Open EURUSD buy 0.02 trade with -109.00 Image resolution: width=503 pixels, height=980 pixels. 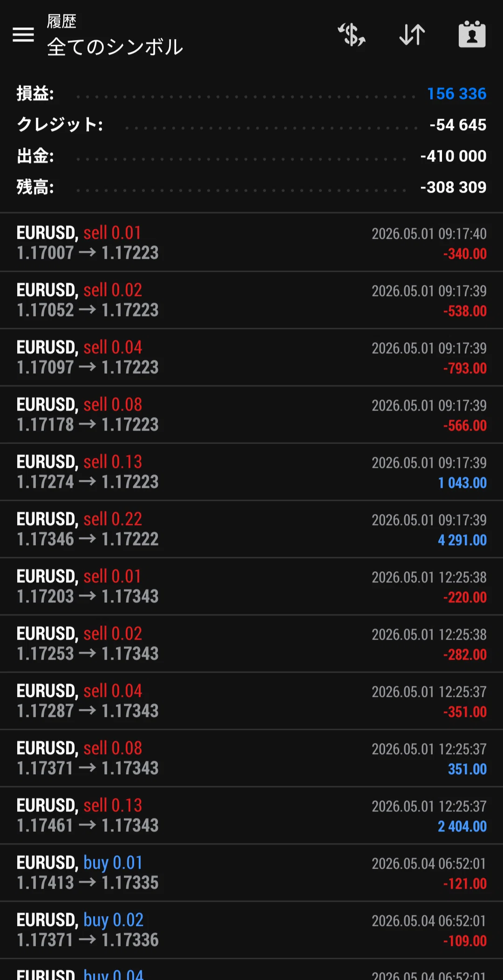[251, 930]
